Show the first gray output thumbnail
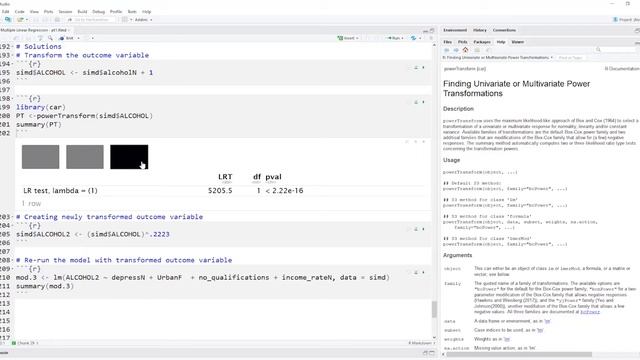The image size is (640, 360). 40,157
